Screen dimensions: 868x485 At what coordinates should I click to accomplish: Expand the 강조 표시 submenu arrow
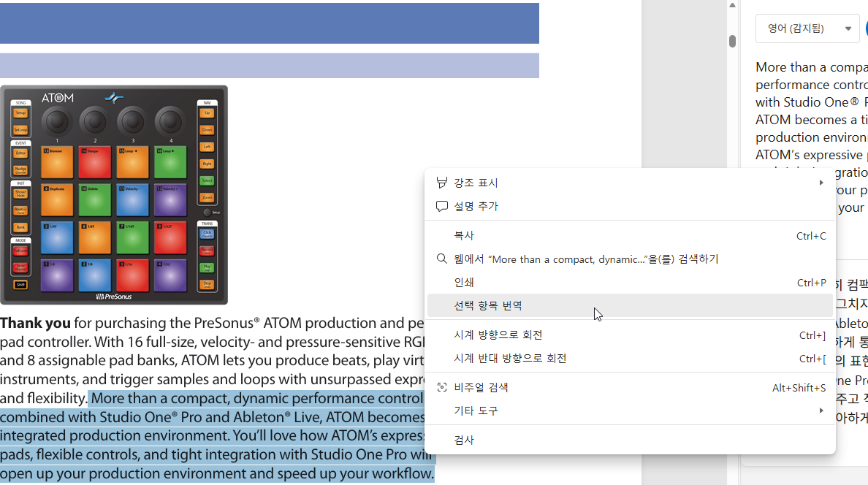click(822, 183)
